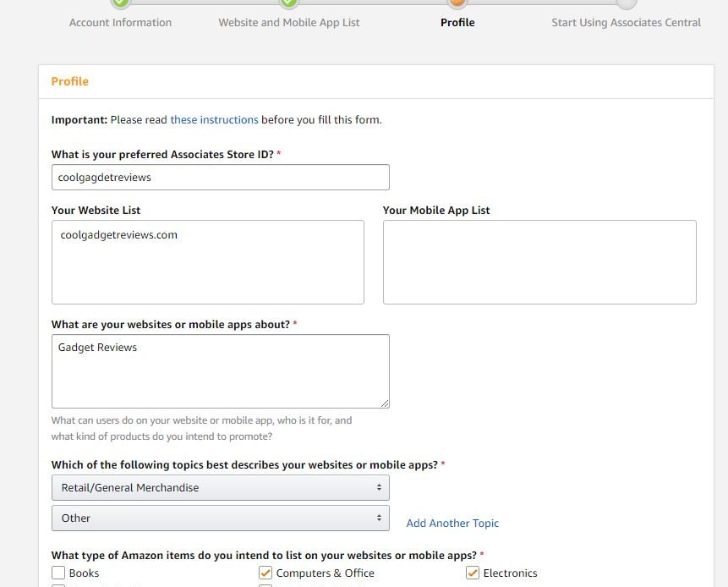728x587 pixels.
Task: Click the Start Using Associates Central step label
Action: [x=626, y=22]
